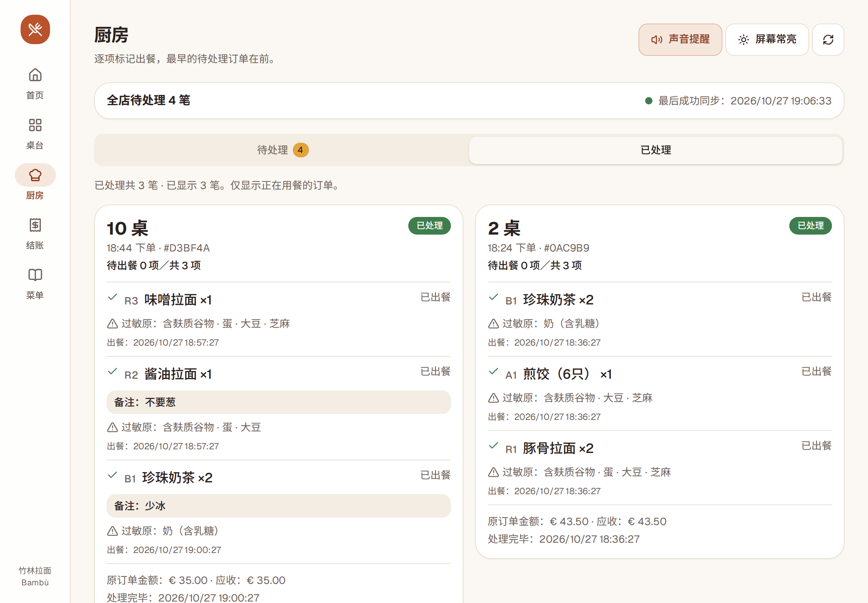Image resolution: width=868 pixels, height=603 pixels.
Task: Select the 备注：少冰 note
Action: coord(278,506)
